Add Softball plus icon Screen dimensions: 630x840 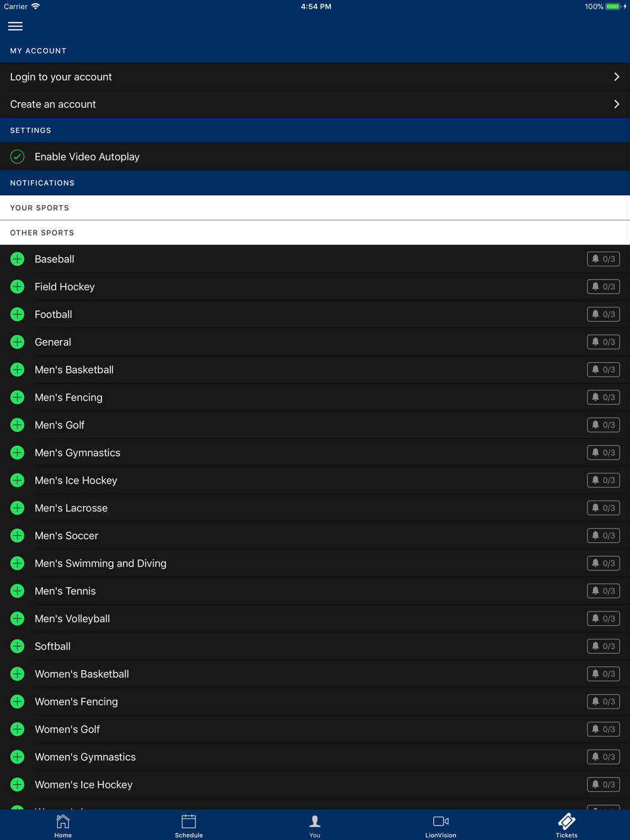tap(18, 647)
